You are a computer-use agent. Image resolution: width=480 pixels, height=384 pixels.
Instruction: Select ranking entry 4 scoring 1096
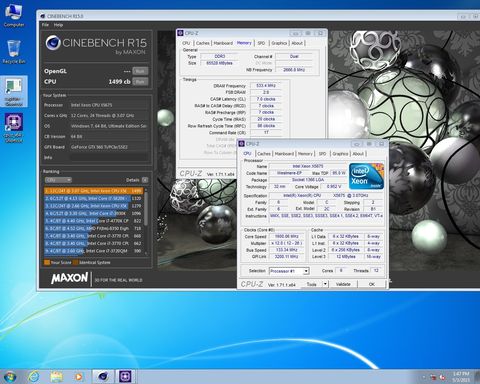pyautogui.click(x=93, y=213)
